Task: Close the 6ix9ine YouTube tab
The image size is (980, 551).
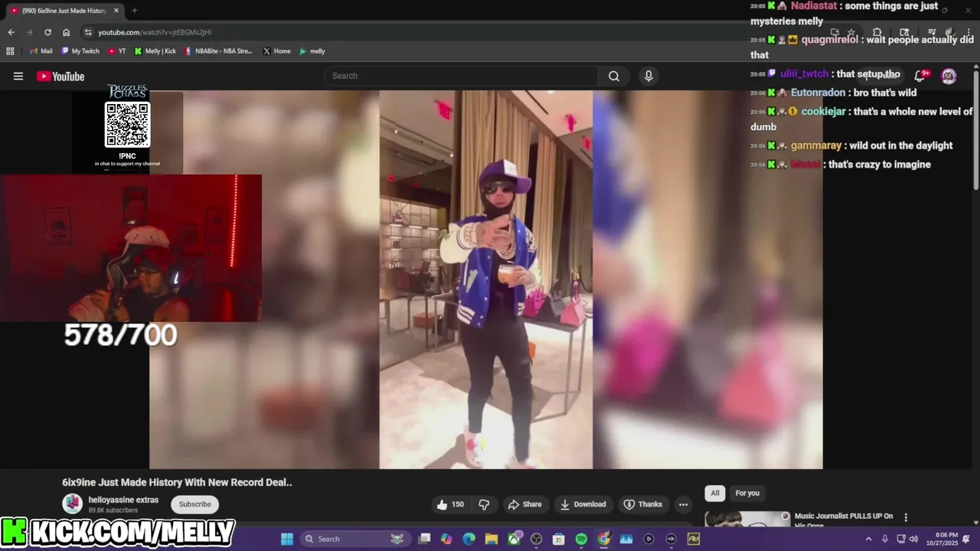Action: point(116,11)
